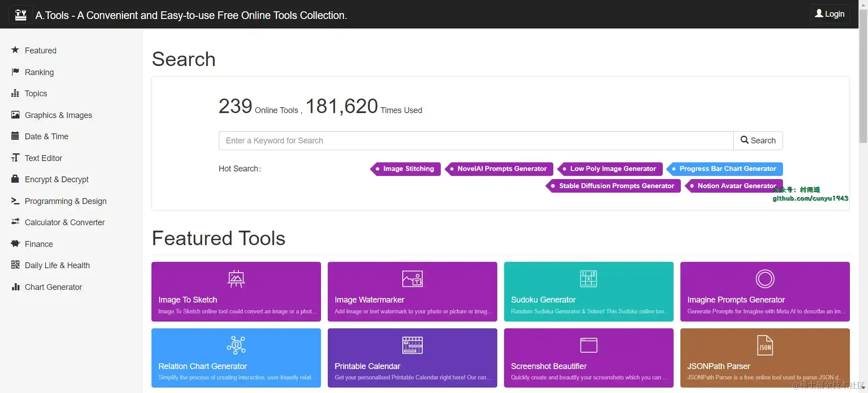This screenshot has height=393, width=868.
Task: Focus the keyword search input field
Action: 476,140
